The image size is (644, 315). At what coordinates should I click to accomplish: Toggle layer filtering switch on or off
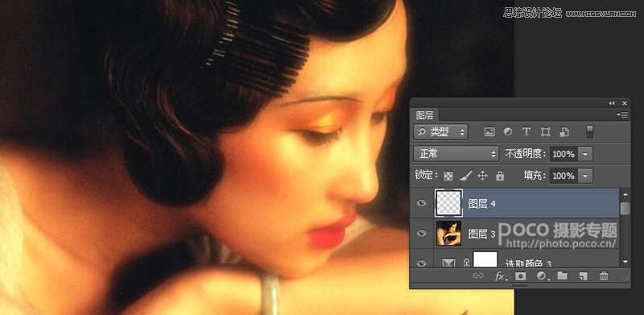pyautogui.click(x=590, y=132)
